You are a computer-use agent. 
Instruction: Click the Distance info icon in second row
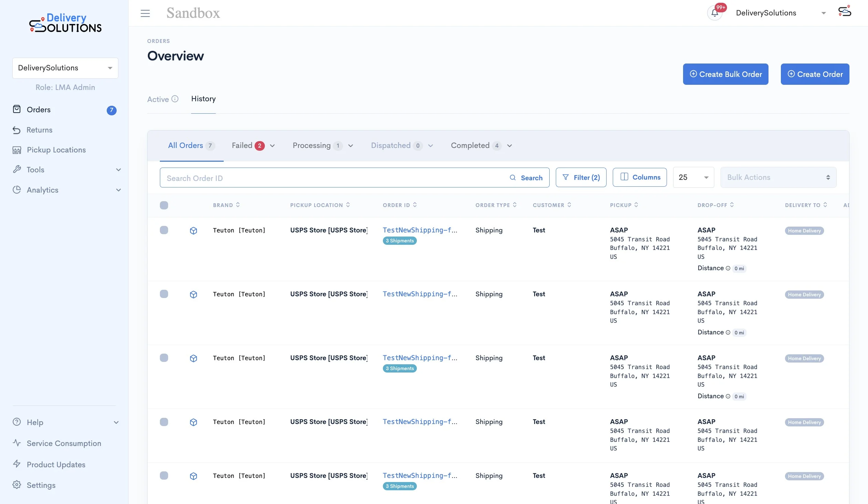(x=728, y=332)
